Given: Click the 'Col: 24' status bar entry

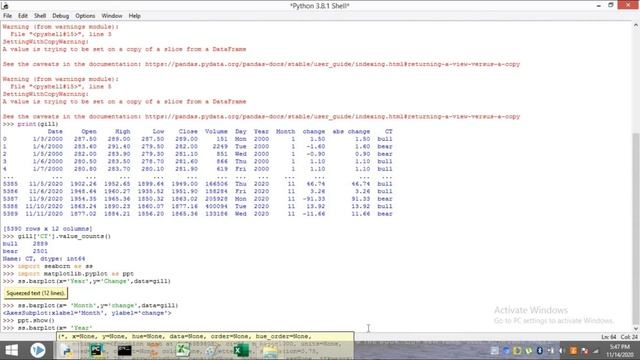Looking at the screenshot, I should (x=629, y=337).
